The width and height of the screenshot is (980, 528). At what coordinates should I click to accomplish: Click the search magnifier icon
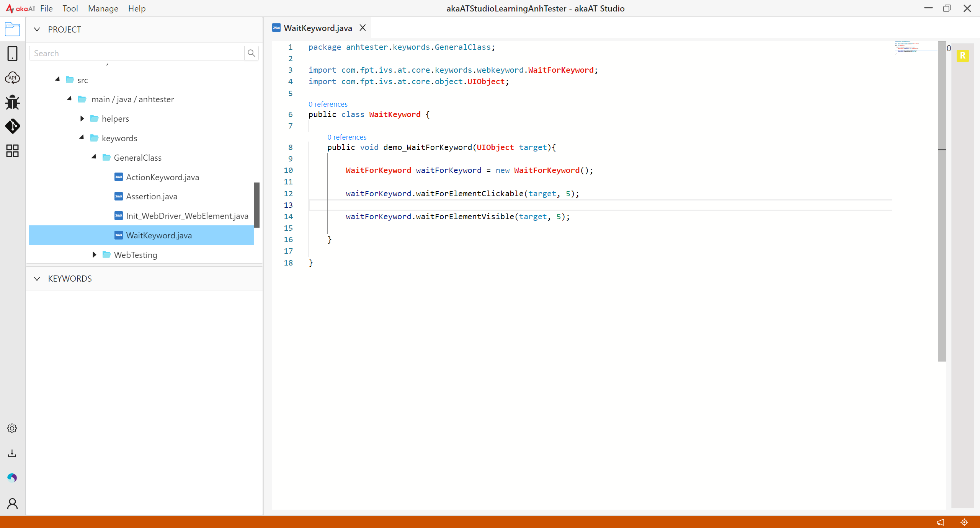[x=251, y=53]
